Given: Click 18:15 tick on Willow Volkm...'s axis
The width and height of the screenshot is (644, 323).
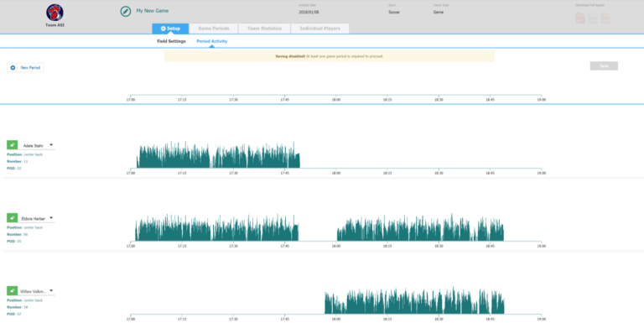Looking at the screenshot, I should [387, 319].
